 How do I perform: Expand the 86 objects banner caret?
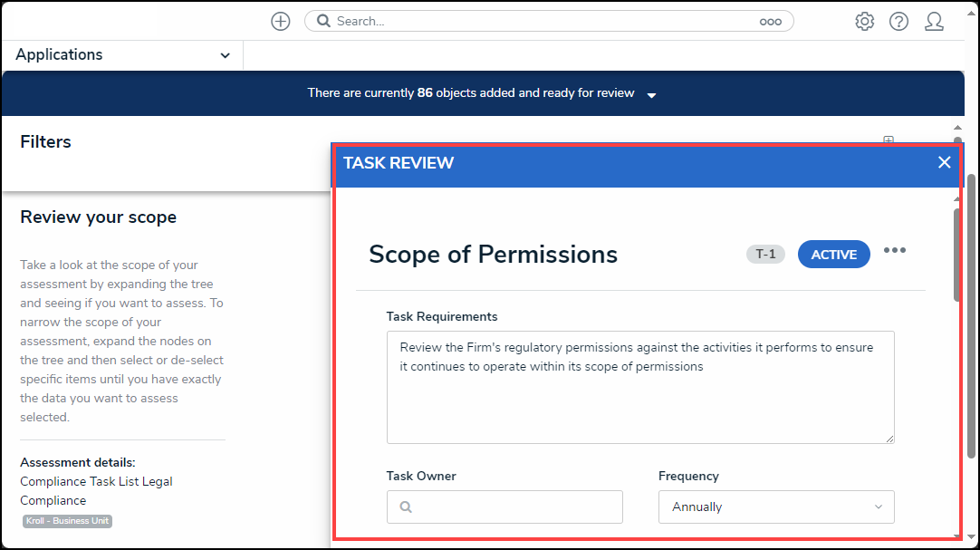pyautogui.click(x=651, y=94)
